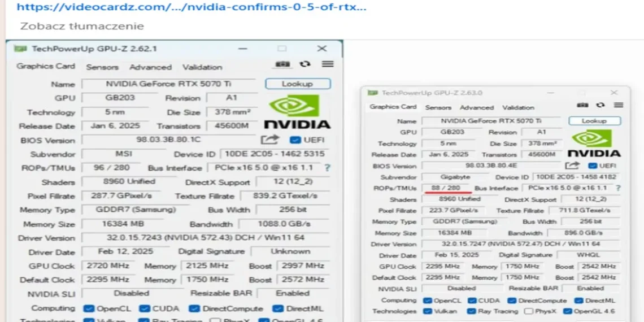Click Lookup button in right GPU-Z window

point(594,121)
